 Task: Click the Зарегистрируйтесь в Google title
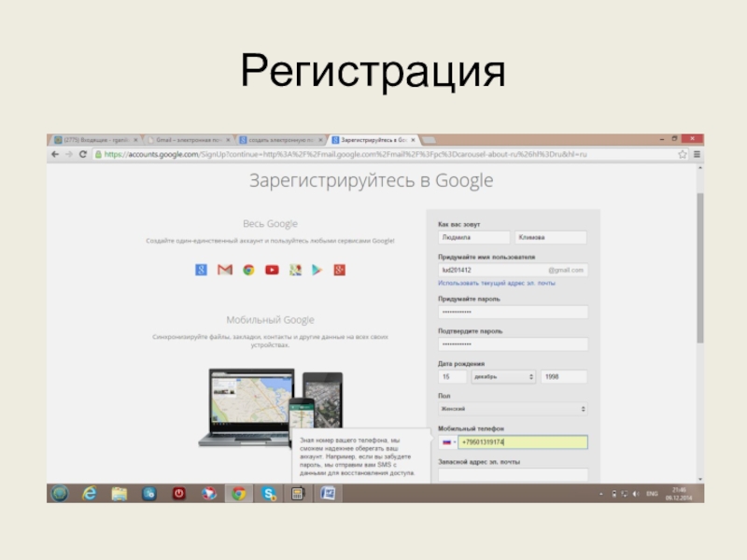pyautogui.click(x=371, y=181)
